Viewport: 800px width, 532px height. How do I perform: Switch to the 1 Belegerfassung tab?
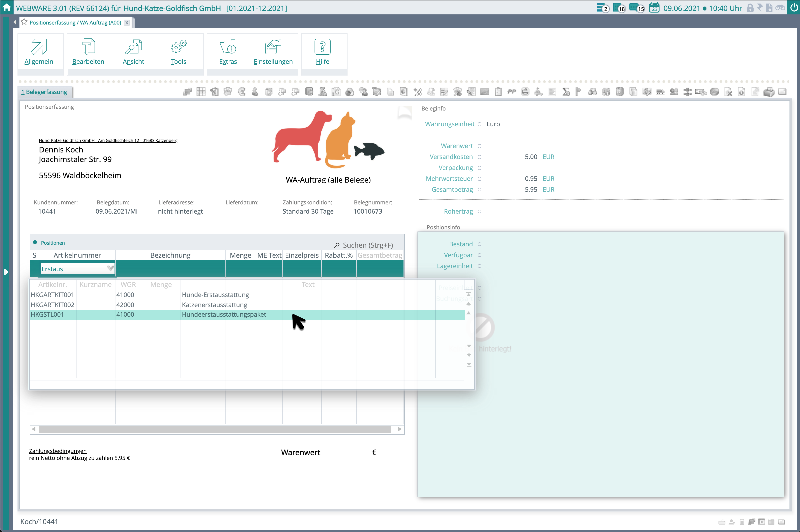coord(44,92)
